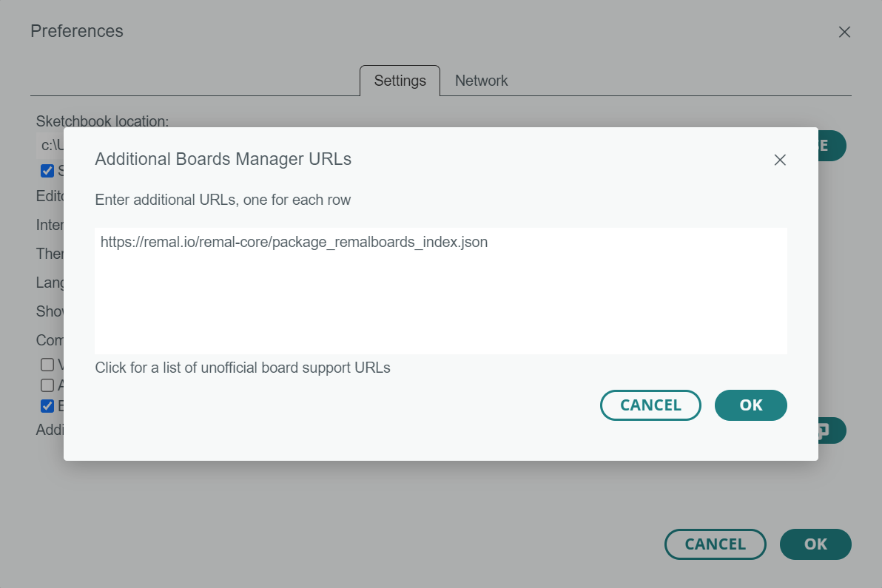
Task: Switch to the Settings tab
Action: pos(400,81)
